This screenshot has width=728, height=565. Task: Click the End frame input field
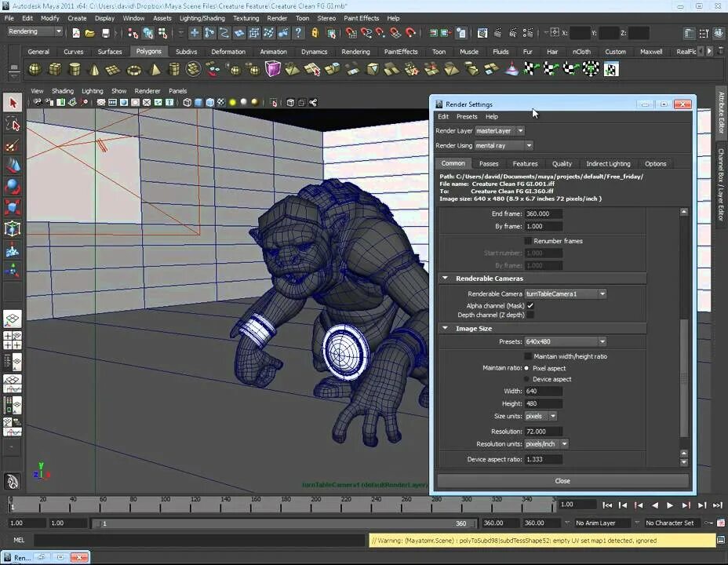click(x=544, y=213)
